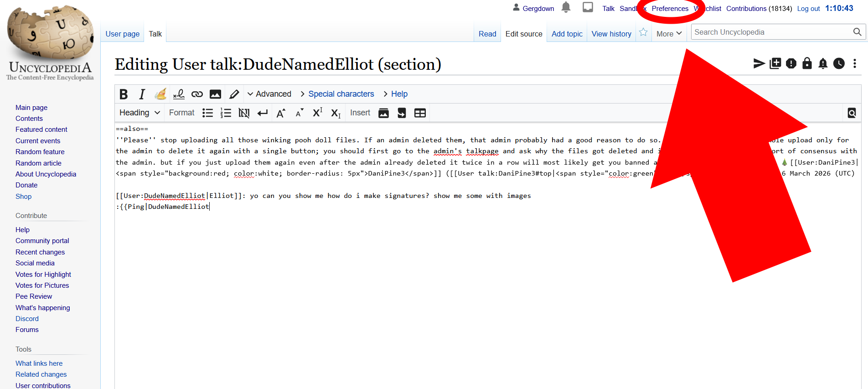Click the insert link chain icon
This screenshot has height=389, width=868.
(197, 94)
